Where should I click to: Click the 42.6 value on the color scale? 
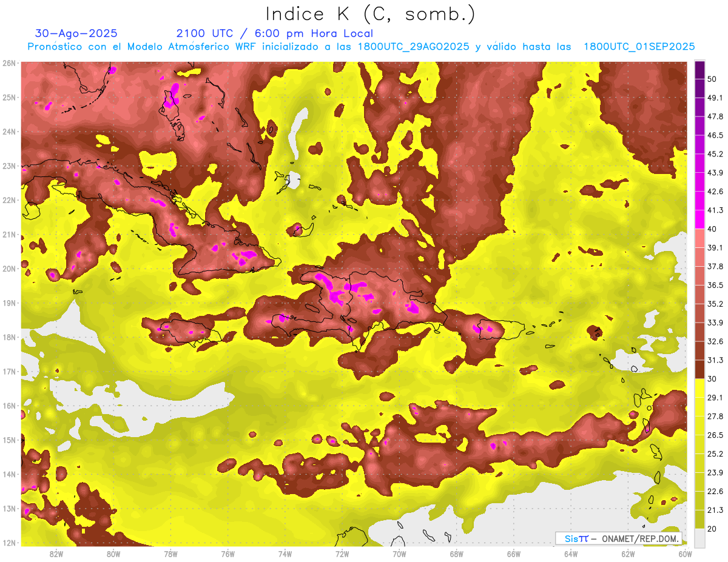tap(715, 192)
